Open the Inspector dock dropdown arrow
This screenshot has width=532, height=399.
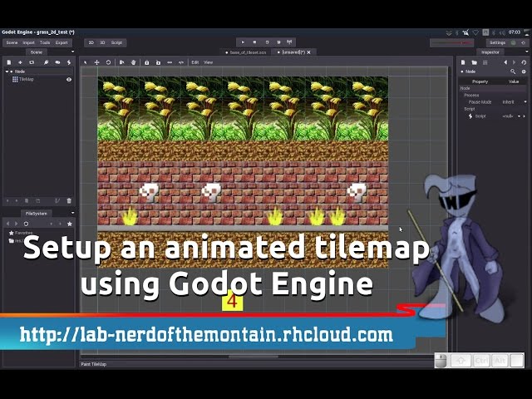point(526,52)
